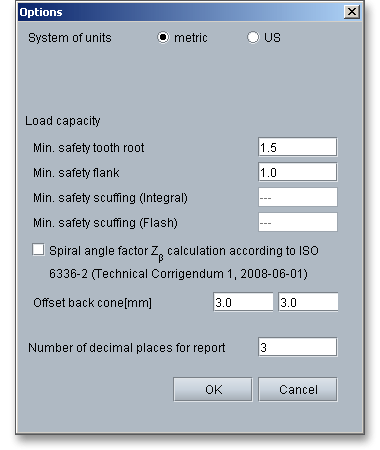Click the Load capacity section heading
Image resolution: width=380 pixels, height=450 pixels.
click(63, 121)
